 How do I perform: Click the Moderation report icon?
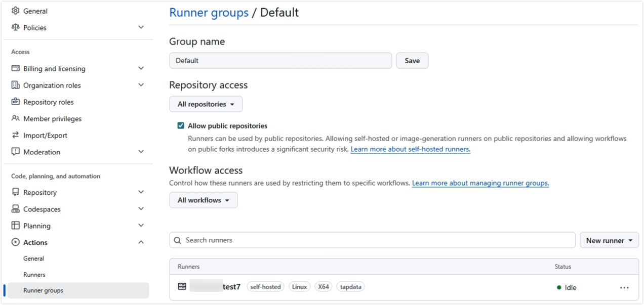[x=16, y=152]
